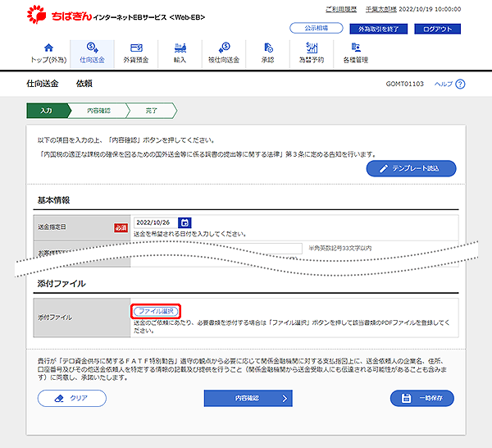Click the help question mark icon
The height and width of the screenshot is (448, 492).
(460, 84)
